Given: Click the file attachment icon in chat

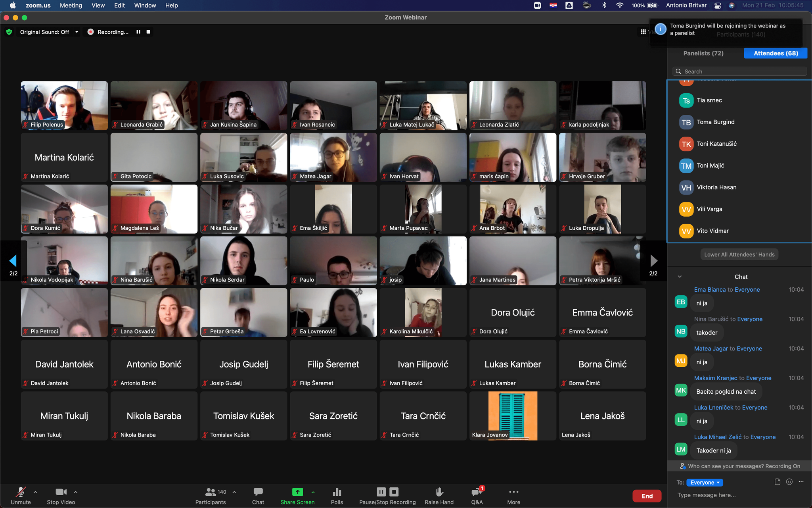Looking at the screenshot, I should click(x=777, y=482).
